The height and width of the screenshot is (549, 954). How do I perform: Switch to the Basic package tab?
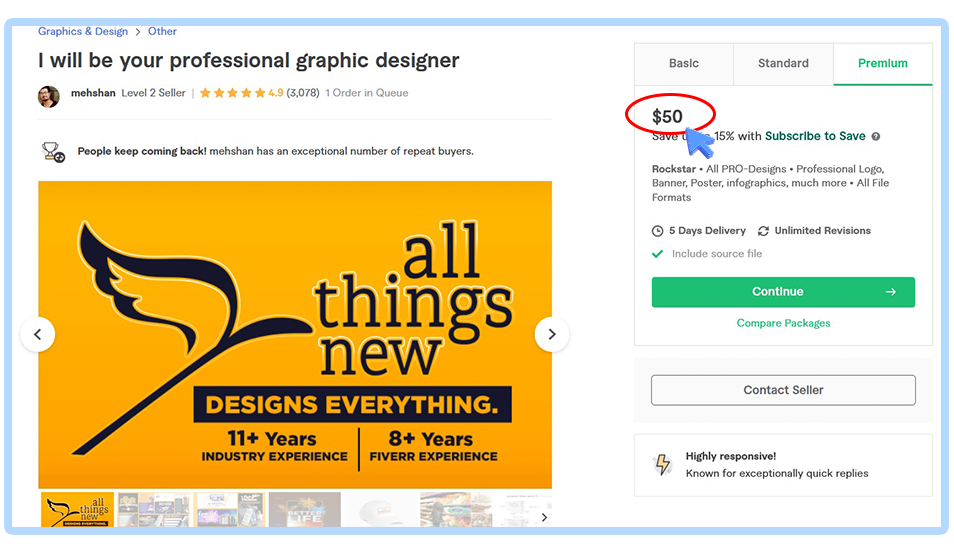(x=684, y=64)
